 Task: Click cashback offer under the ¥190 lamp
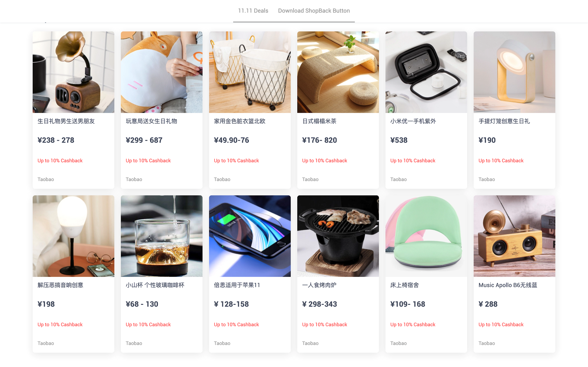click(x=501, y=160)
